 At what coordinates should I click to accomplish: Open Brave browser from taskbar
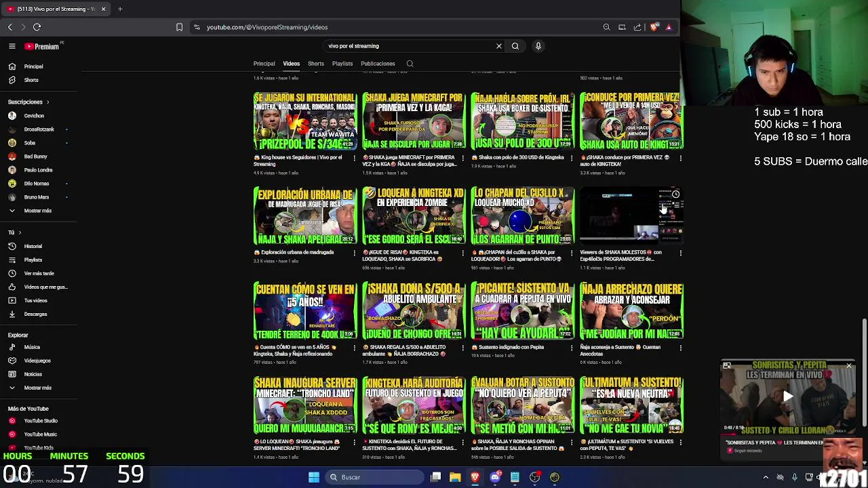475,477
